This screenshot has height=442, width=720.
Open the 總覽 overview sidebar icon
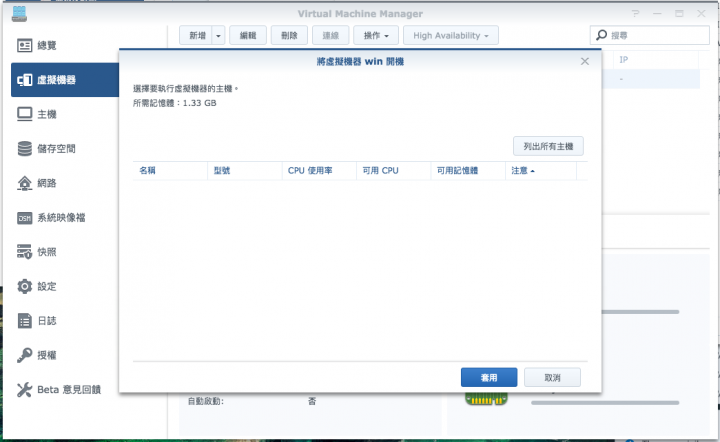pos(24,45)
